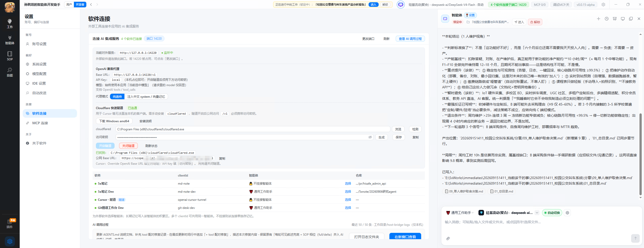
Task: Choose agent for 5x笔记 Dev via 选择
Action: (x=348, y=192)
